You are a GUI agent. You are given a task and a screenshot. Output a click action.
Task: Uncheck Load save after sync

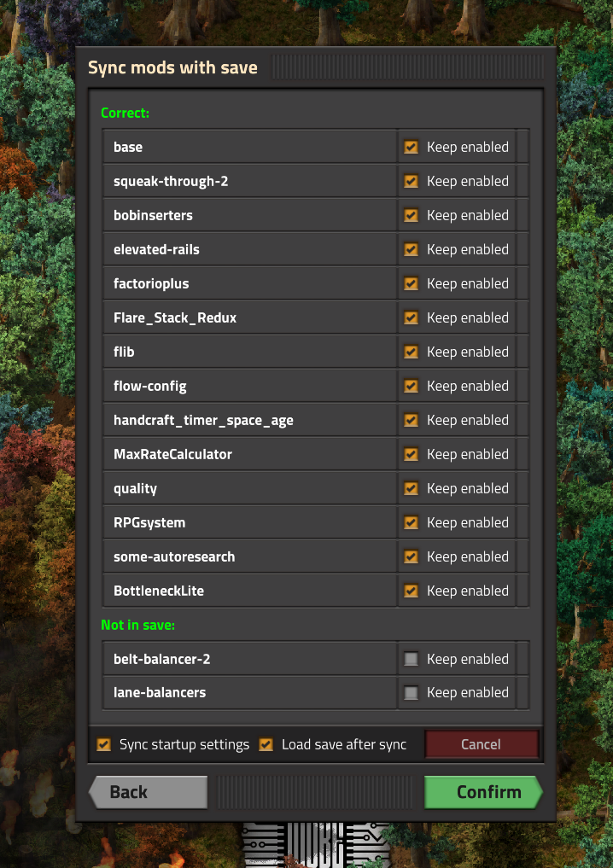(x=266, y=744)
